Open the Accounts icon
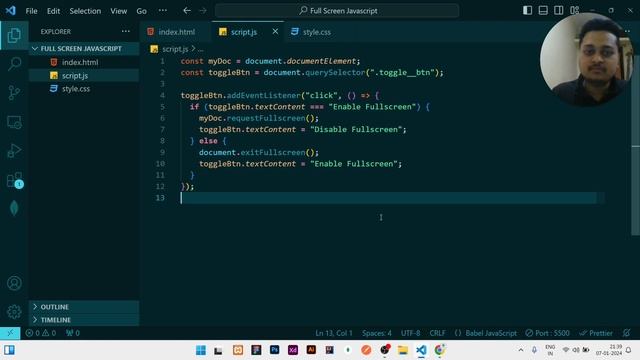 [x=14, y=283]
